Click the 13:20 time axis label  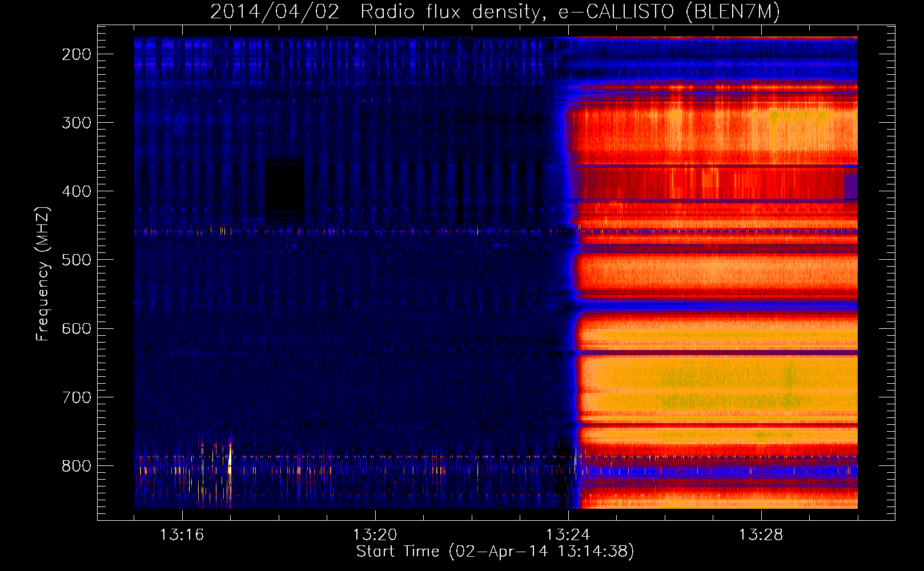(375, 535)
